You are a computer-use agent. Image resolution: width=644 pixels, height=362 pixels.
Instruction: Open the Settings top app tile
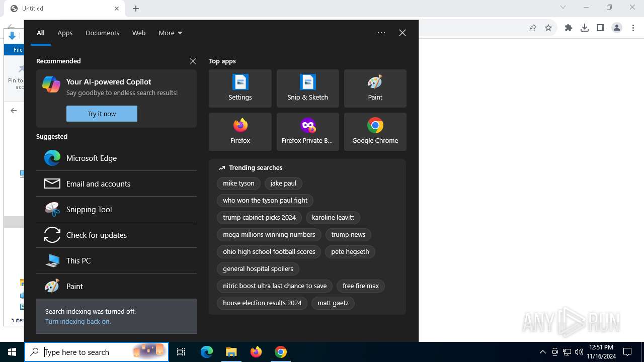(x=240, y=88)
